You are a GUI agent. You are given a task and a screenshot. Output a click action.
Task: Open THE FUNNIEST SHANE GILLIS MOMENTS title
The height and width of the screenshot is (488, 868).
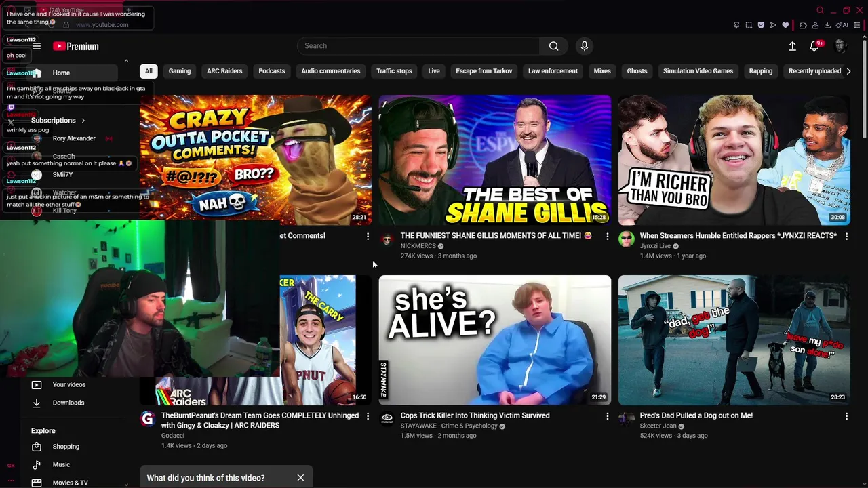click(x=496, y=236)
